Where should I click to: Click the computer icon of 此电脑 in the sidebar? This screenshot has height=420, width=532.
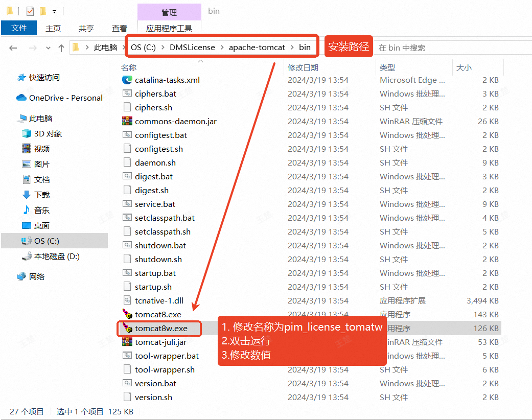click(22, 119)
